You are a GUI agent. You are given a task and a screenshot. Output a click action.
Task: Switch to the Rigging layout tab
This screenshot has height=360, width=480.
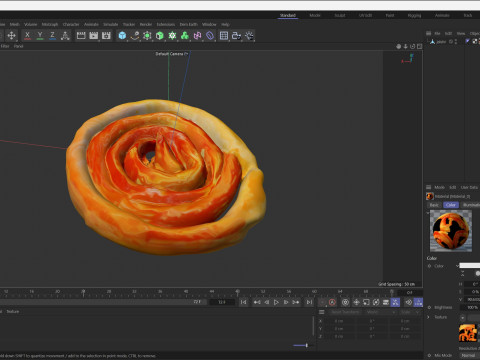[414, 15]
